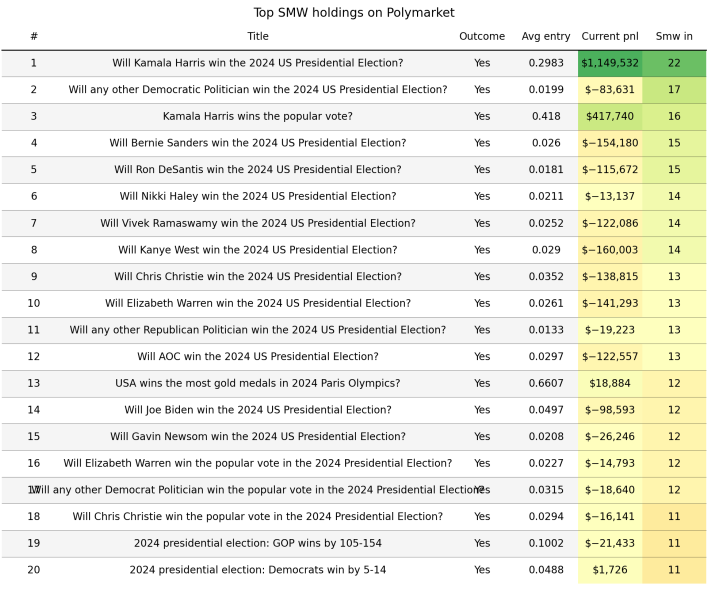Viewport: 713px width, 589px height.
Task: Select 'Kamala Harris wins the popular vote?' title
Action: pyautogui.click(x=258, y=116)
